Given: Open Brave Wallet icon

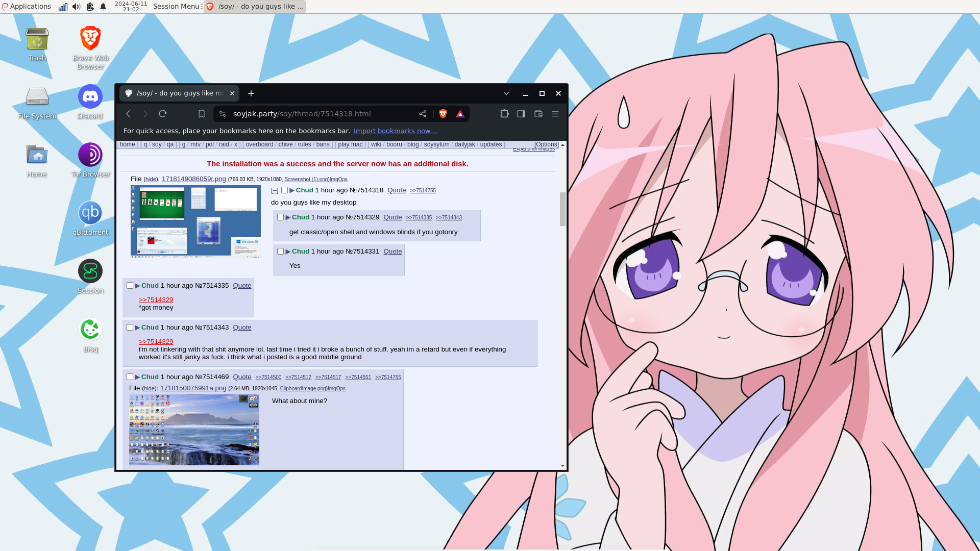Looking at the screenshot, I should click(x=538, y=114).
